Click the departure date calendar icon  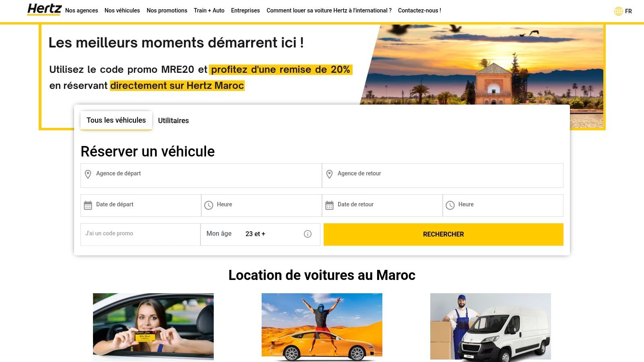88,205
